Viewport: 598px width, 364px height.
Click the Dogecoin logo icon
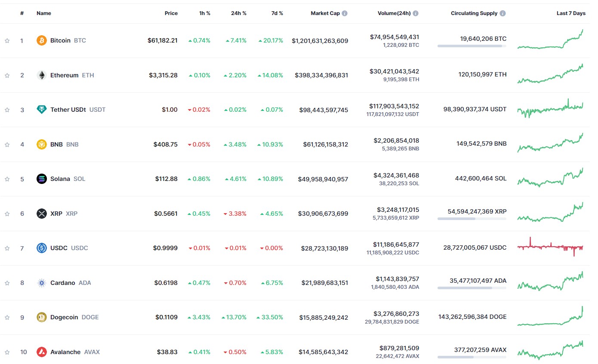click(x=42, y=317)
